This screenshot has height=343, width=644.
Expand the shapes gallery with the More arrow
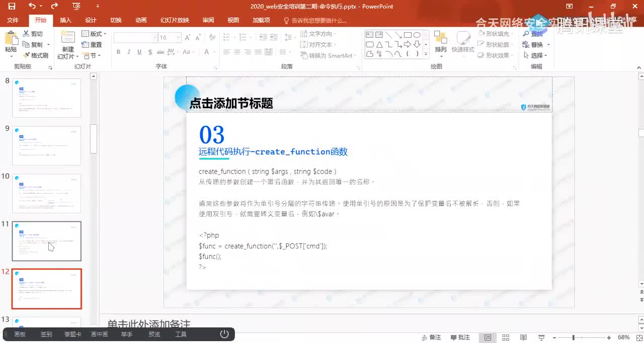tap(426, 54)
